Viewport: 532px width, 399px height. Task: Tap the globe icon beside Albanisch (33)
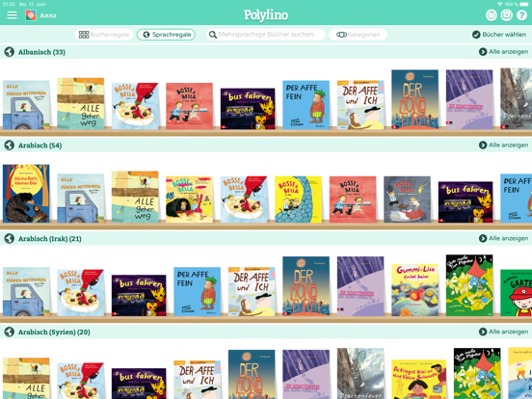[10, 52]
